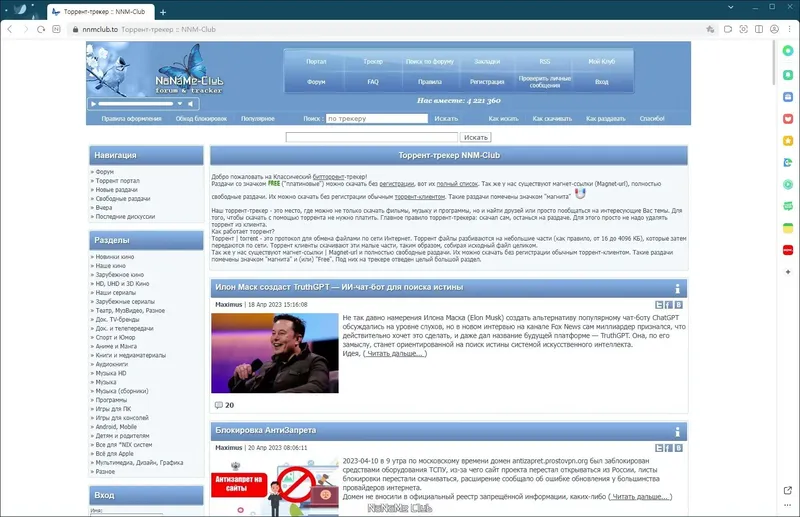Open the RSS menu item
This screenshot has width=800, height=517.
544,61
